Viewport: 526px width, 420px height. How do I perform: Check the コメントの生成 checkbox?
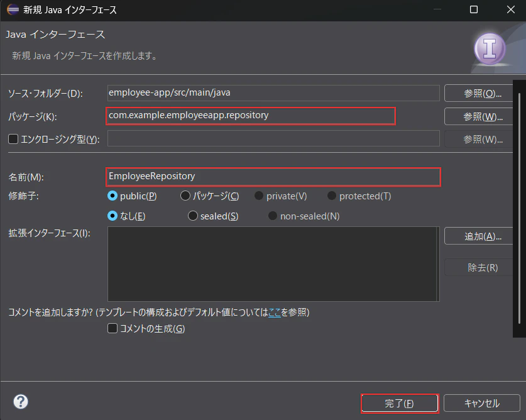(x=112, y=328)
